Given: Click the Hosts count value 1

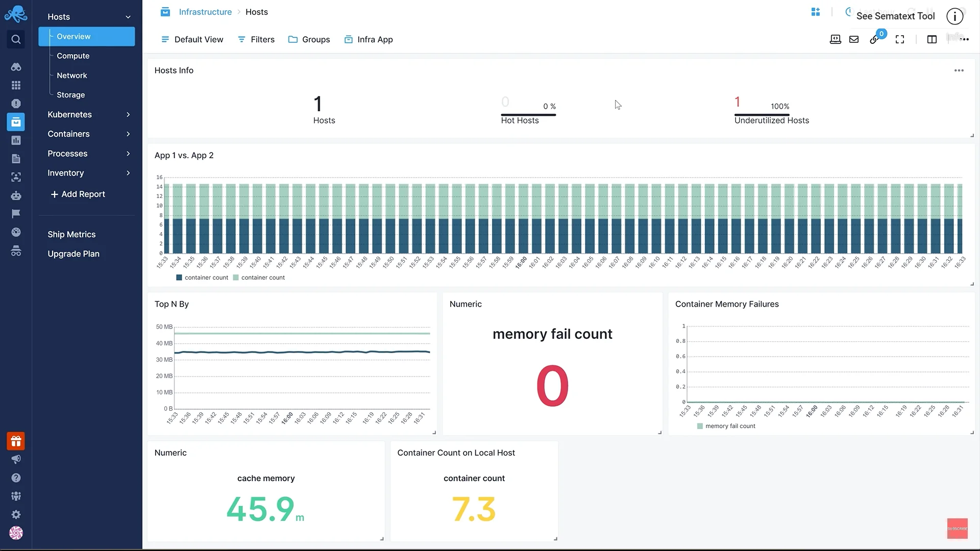Looking at the screenshot, I should [317, 104].
